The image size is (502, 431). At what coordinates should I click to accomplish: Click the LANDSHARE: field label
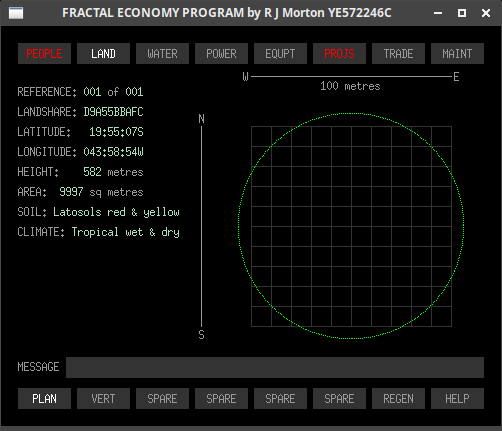[x=47, y=112]
